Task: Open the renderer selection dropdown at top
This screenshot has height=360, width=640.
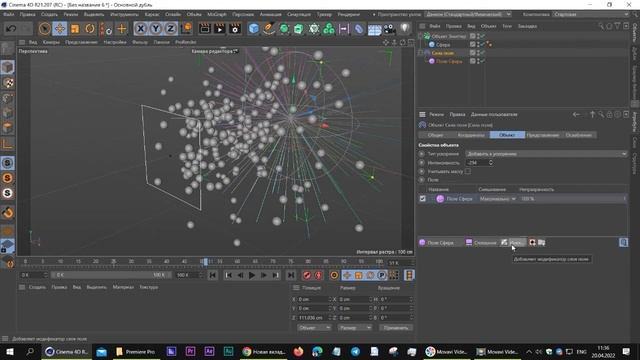Action: [x=467, y=14]
